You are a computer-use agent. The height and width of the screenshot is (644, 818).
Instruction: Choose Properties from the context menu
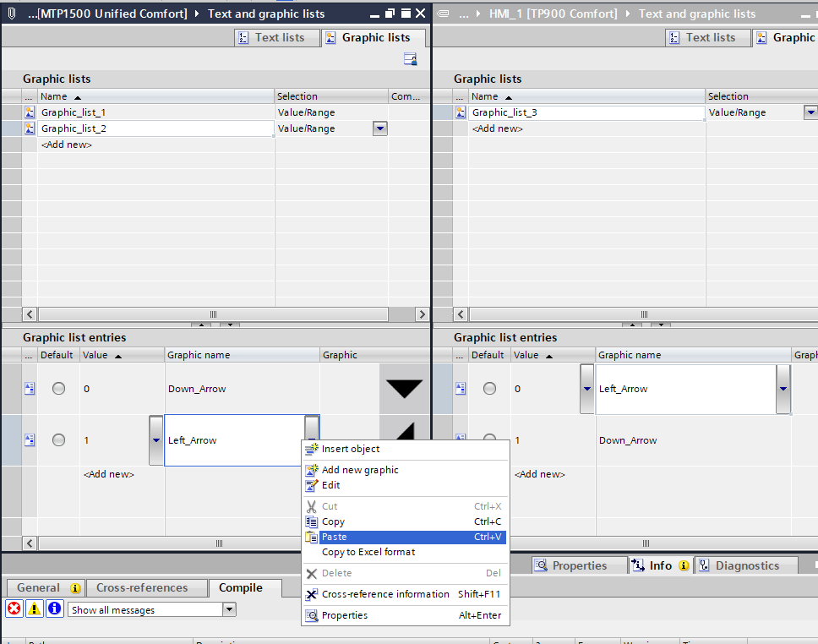(405, 615)
